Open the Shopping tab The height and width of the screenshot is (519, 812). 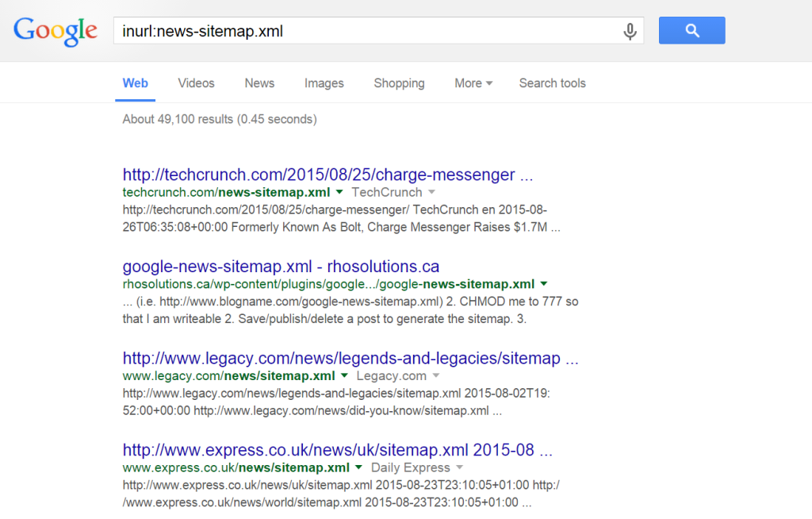(400, 83)
